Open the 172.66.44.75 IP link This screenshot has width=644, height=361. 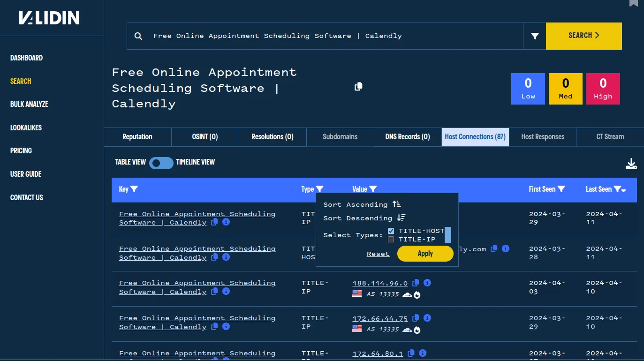[380, 318]
